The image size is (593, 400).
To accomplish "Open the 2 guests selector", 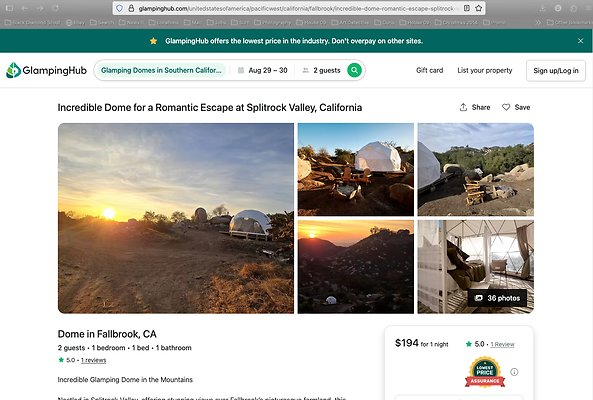I will pos(321,70).
